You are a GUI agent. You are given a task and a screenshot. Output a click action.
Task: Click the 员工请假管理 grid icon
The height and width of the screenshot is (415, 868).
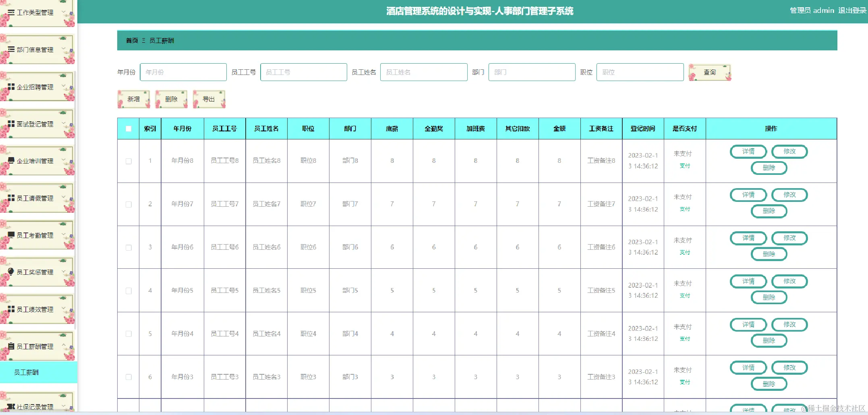(x=11, y=198)
